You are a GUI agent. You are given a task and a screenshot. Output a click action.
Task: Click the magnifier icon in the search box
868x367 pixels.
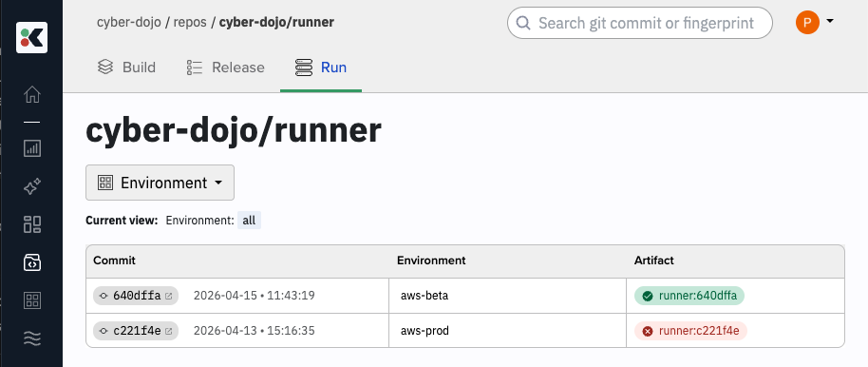tap(522, 23)
